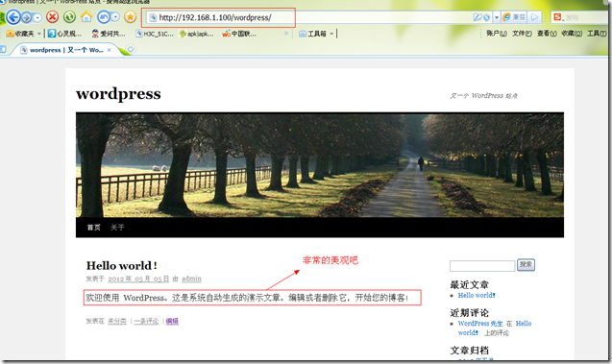Expand the 收藏夹 dropdown arrow
Viewport: 612px width, 364px height.
(39, 34)
